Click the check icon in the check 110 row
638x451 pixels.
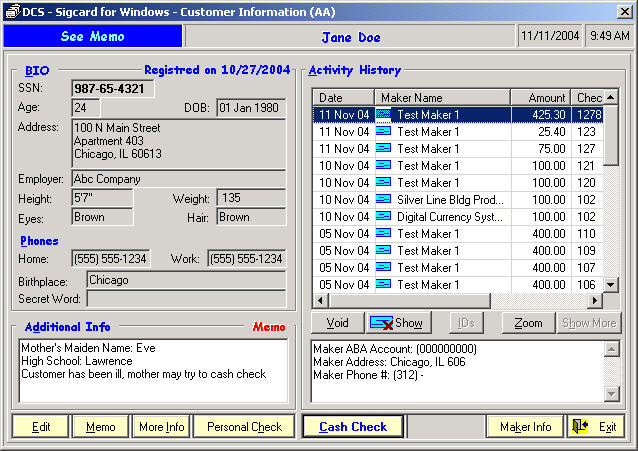383,233
